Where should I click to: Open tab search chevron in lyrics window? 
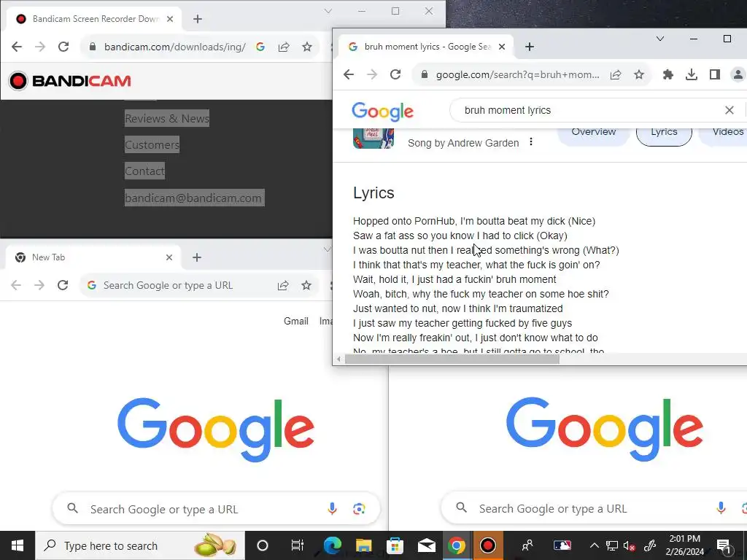(659, 39)
